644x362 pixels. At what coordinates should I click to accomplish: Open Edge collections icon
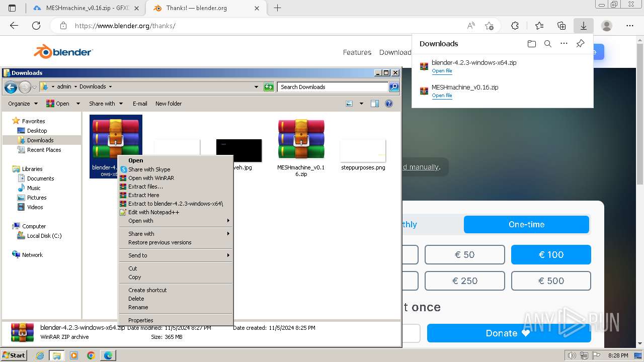pyautogui.click(x=561, y=26)
